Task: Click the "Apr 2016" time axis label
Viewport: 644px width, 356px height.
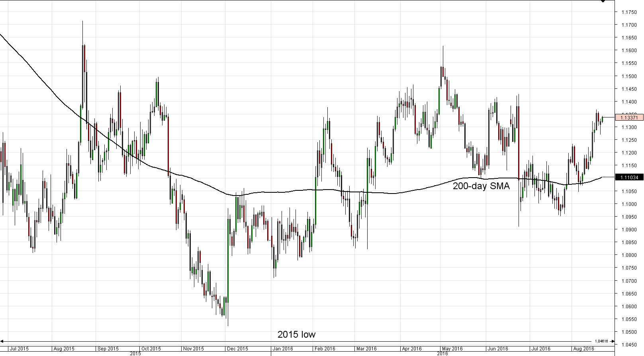Action: point(411,349)
